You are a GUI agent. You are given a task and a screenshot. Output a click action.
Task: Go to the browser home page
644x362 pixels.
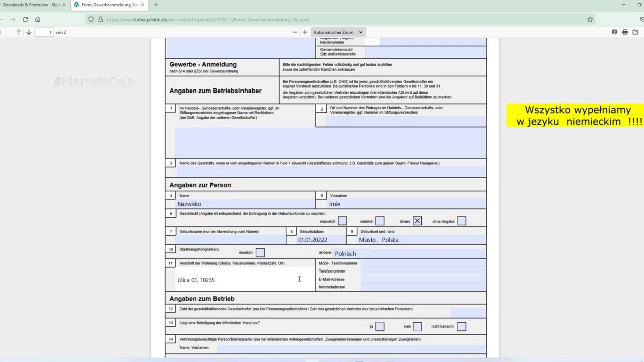38,19
